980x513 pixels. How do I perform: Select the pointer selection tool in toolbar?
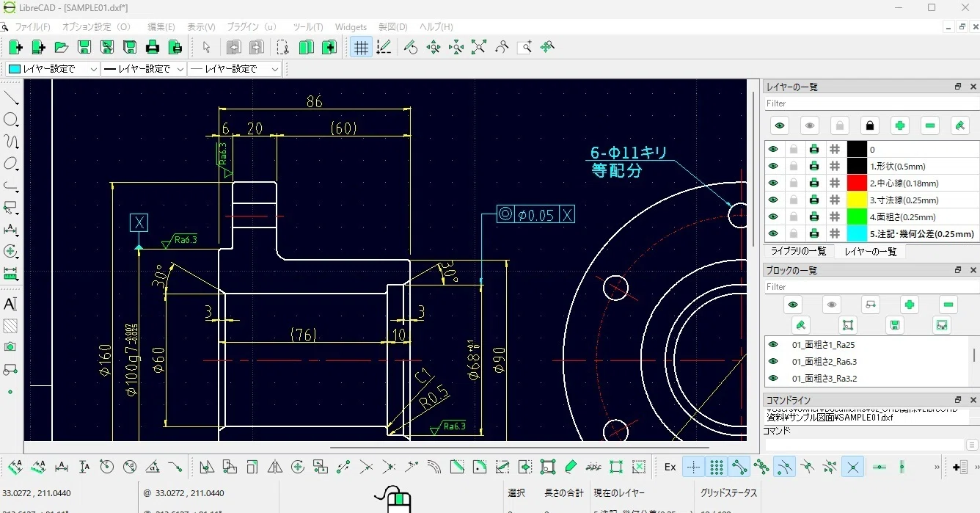pyautogui.click(x=206, y=48)
